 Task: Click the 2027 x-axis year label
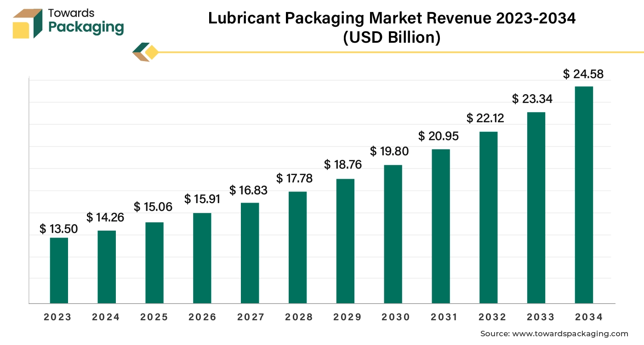(x=251, y=317)
